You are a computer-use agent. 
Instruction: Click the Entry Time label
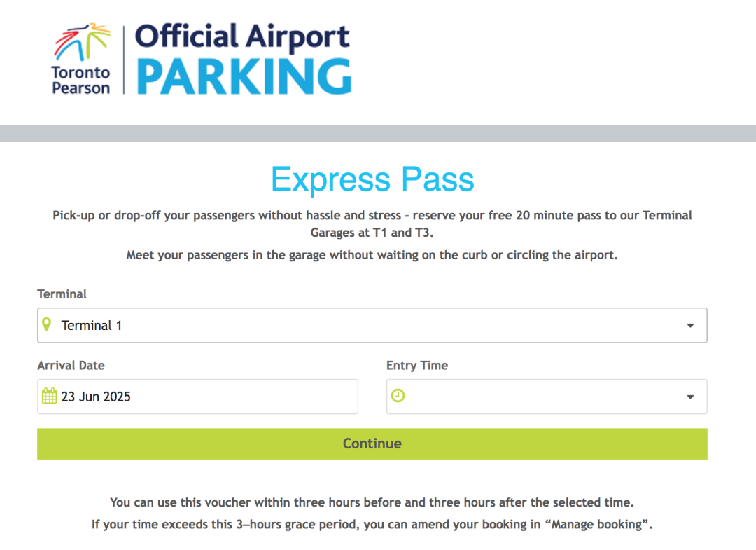tap(417, 366)
